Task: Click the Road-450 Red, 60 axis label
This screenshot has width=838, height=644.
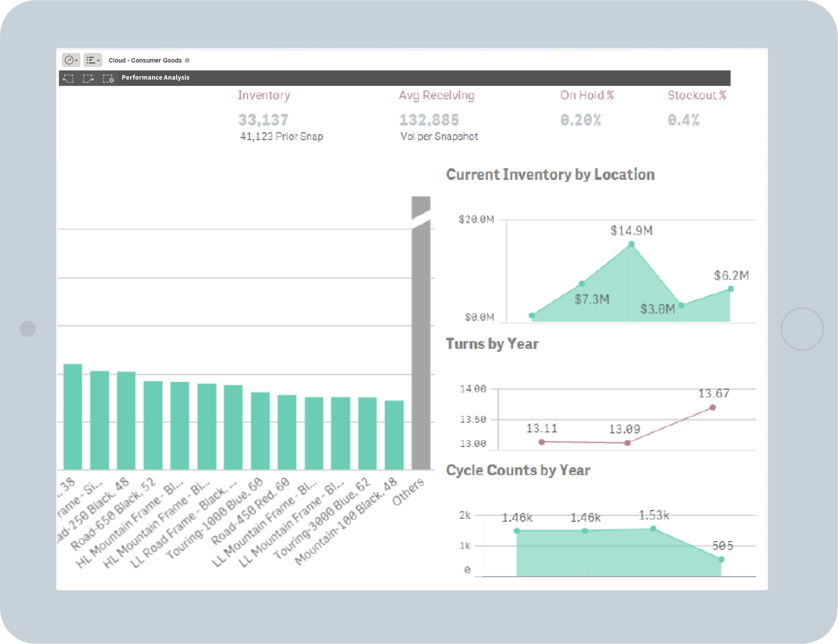Action: point(250,511)
